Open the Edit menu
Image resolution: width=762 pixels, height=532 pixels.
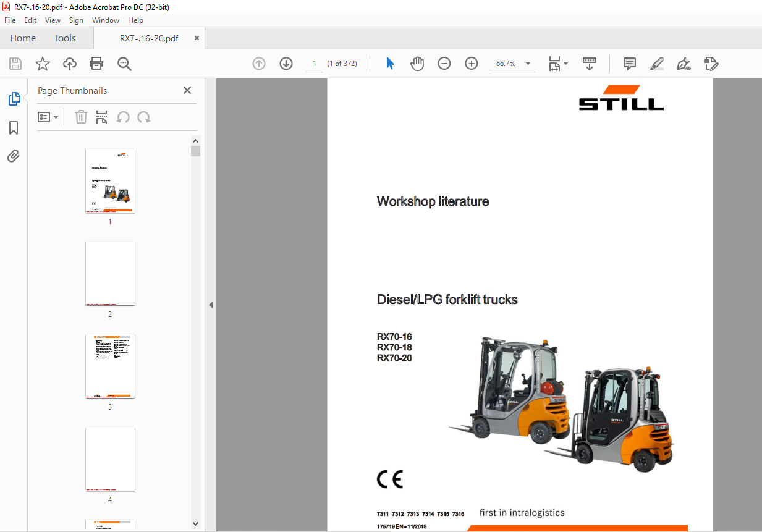30,20
